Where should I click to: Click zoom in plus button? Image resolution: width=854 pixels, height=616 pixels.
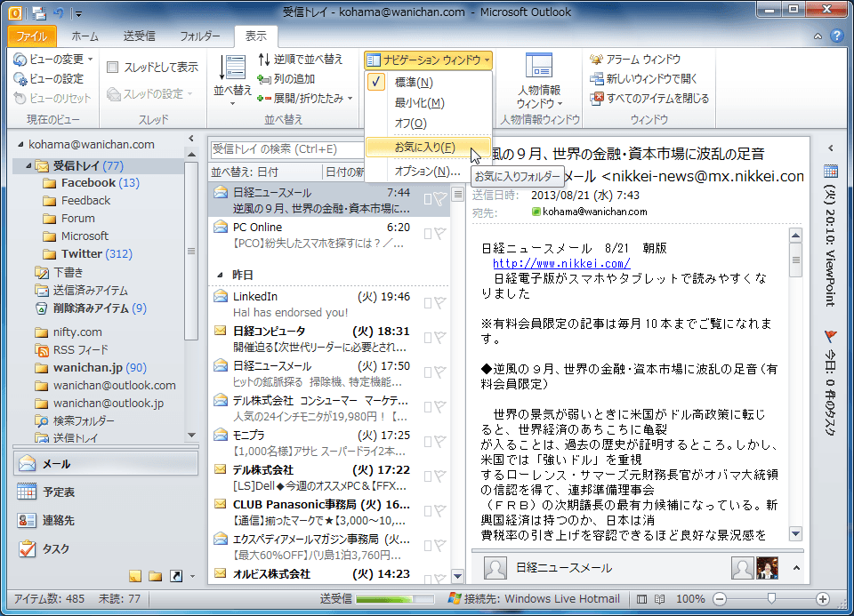click(x=822, y=599)
